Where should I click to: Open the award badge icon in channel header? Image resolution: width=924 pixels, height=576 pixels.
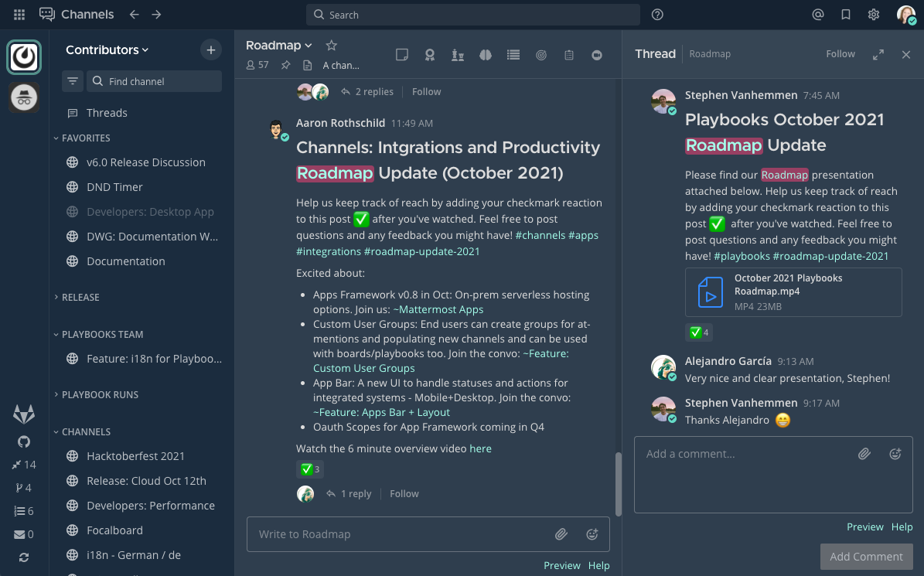tap(430, 55)
